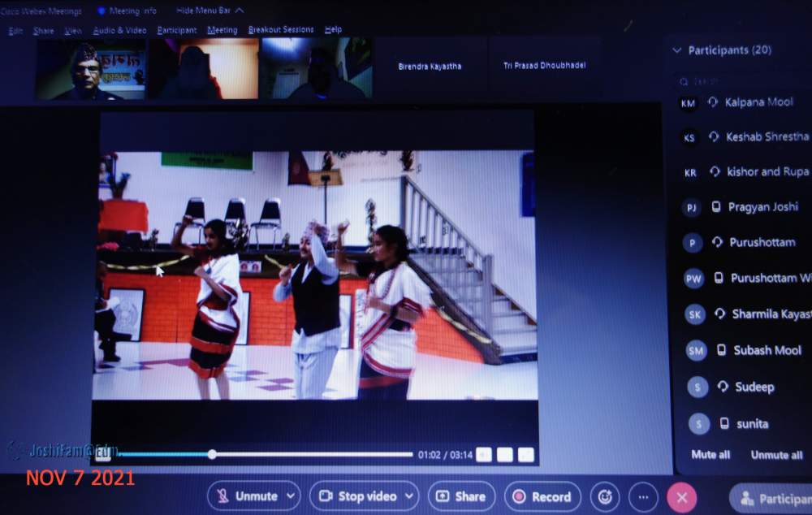
Task: Select the video thumbnail of man wearing cap
Action: pos(91,71)
